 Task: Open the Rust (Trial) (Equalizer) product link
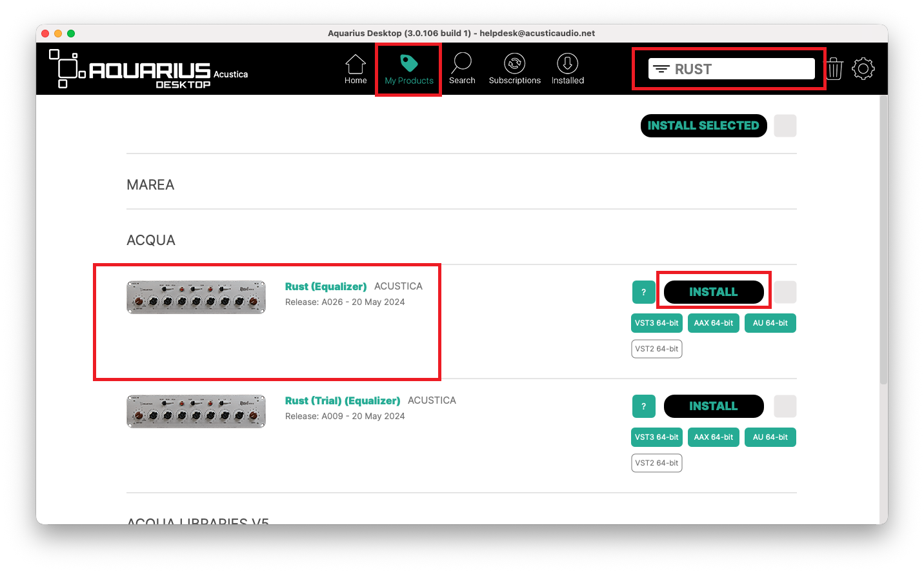tap(343, 400)
